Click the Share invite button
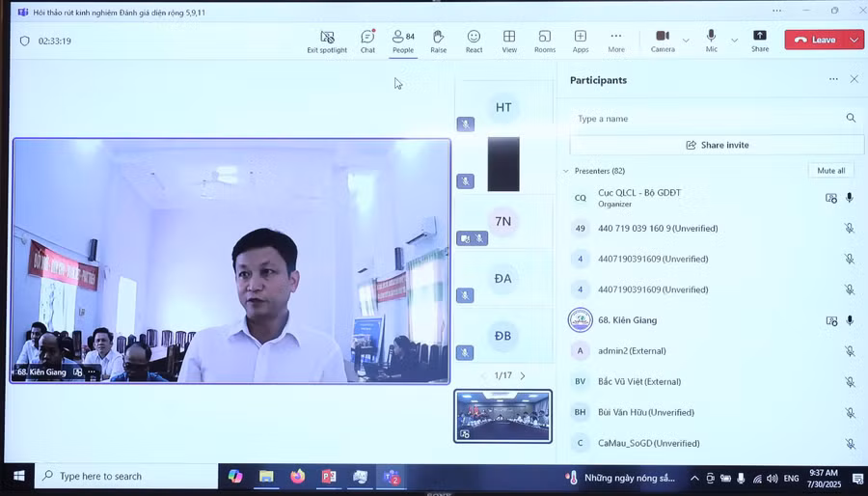Image resolution: width=868 pixels, height=496 pixels. point(717,145)
